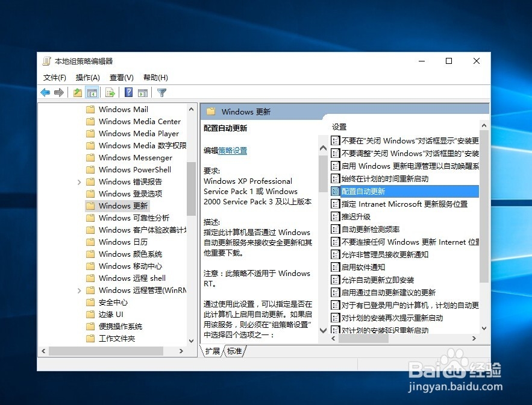Click the policy icon beside 对计划的安装再次提示重新启动
This screenshot has width=532, height=405.
335,318
